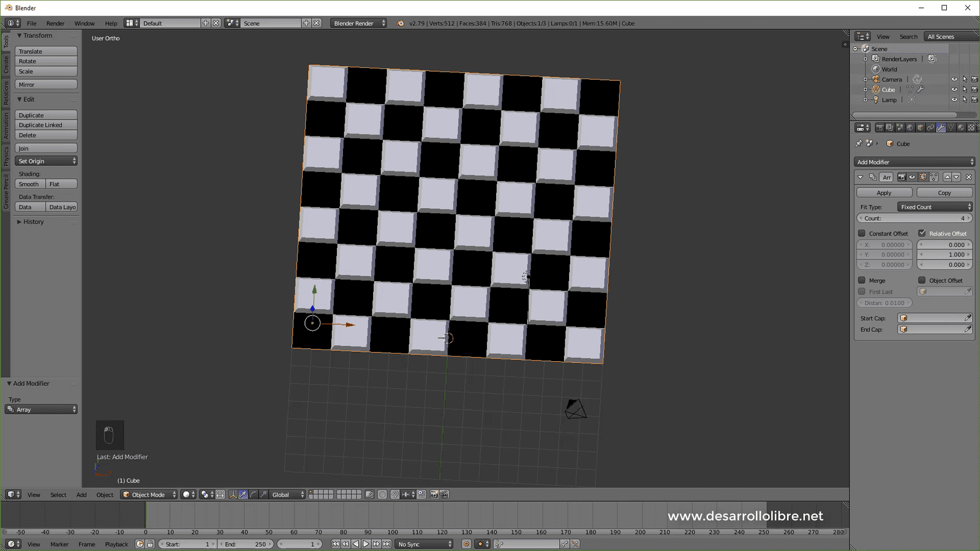Click the Cube wrench modifier icon in outliner
Image resolution: width=980 pixels, height=551 pixels.
pyautogui.click(x=920, y=89)
